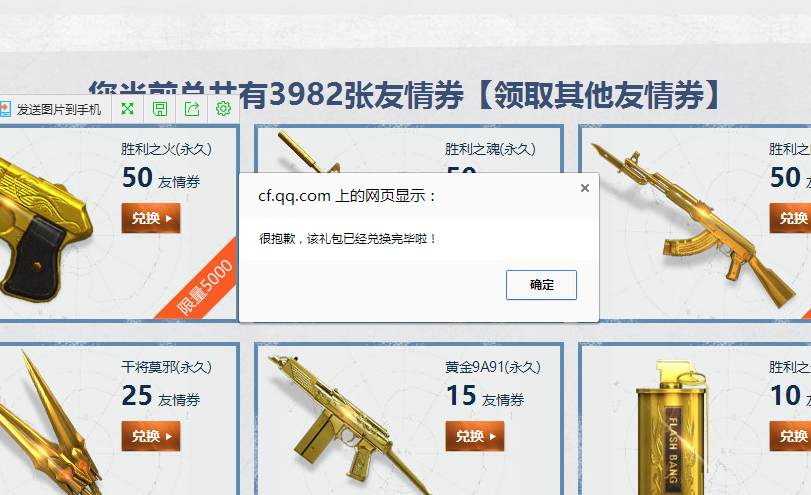Click 兑换 for golden AK47 item
The image size is (811, 495).
pos(790,218)
